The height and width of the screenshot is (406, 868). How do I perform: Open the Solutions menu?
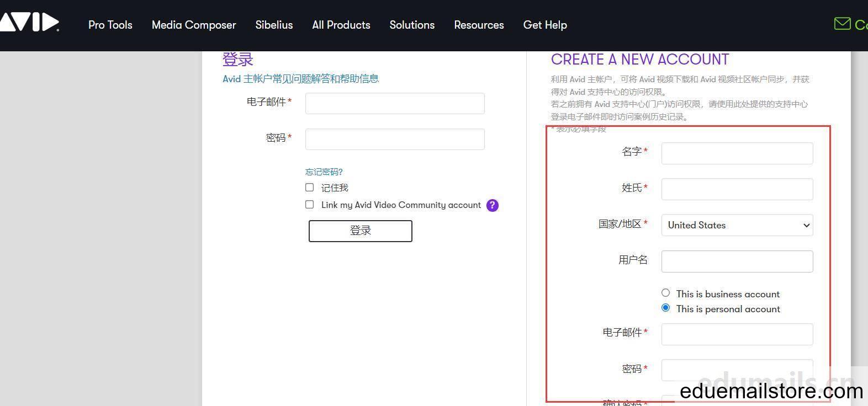412,25
